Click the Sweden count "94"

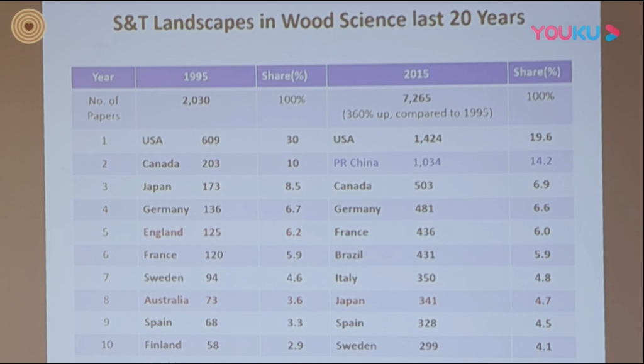click(x=212, y=278)
